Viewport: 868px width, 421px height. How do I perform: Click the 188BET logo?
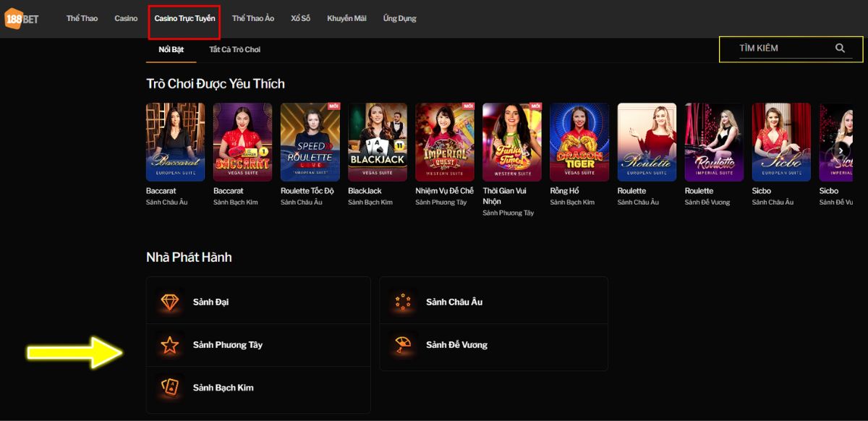[22, 19]
